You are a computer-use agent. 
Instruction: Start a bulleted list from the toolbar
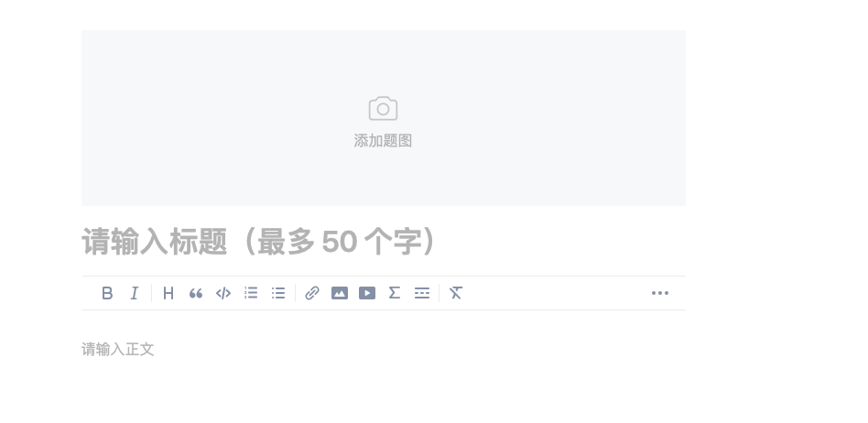[278, 293]
